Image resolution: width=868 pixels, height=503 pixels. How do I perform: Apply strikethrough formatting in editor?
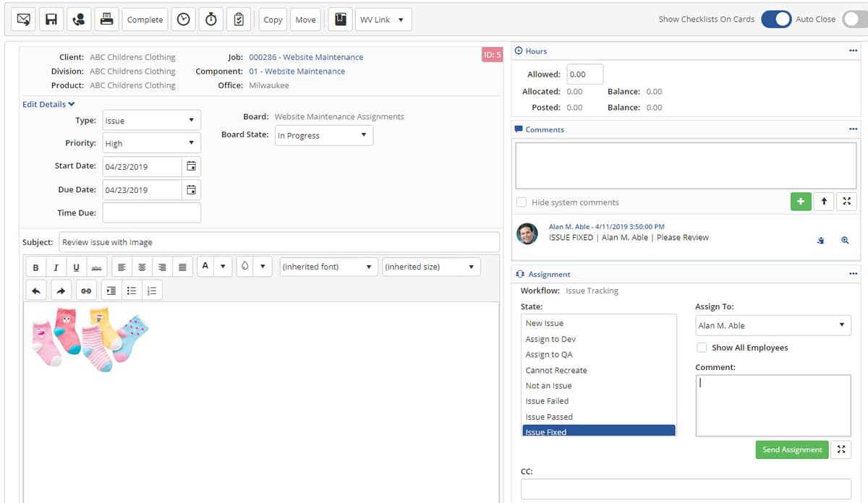96,267
